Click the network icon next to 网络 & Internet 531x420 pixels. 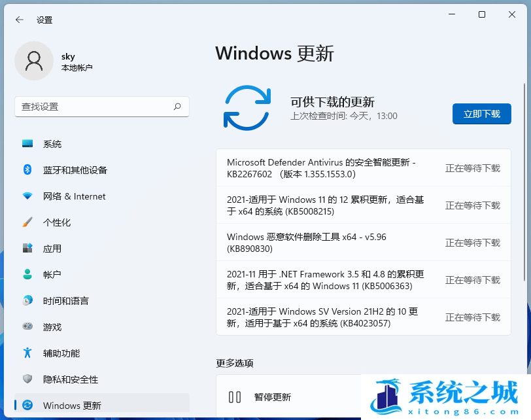(26, 196)
